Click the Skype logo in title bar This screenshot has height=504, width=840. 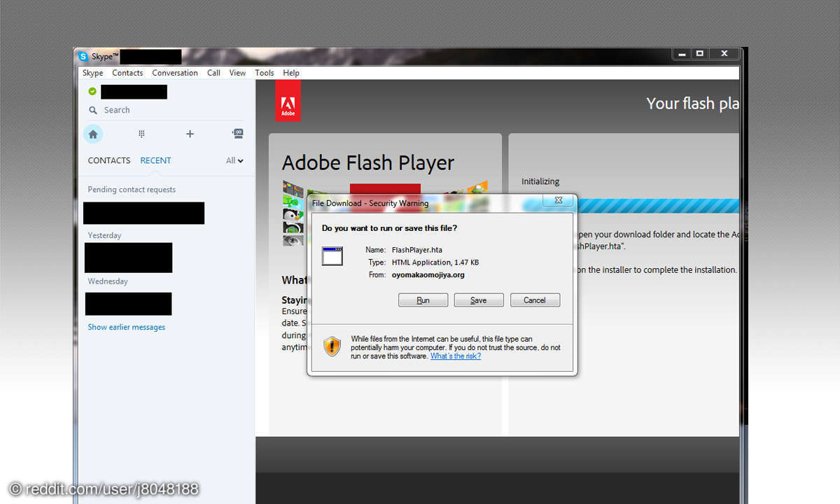83,56
